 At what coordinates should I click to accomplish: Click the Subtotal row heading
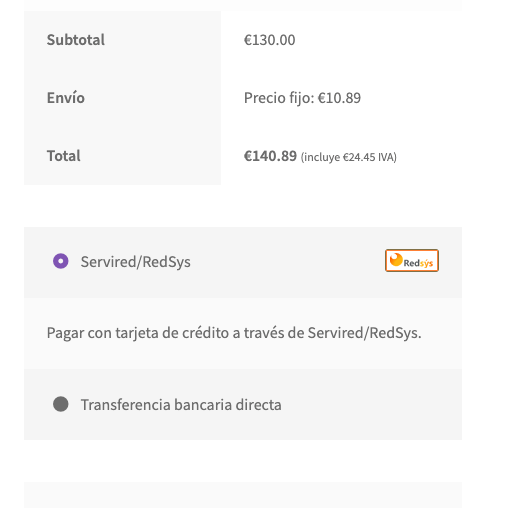tap(76, 40)
